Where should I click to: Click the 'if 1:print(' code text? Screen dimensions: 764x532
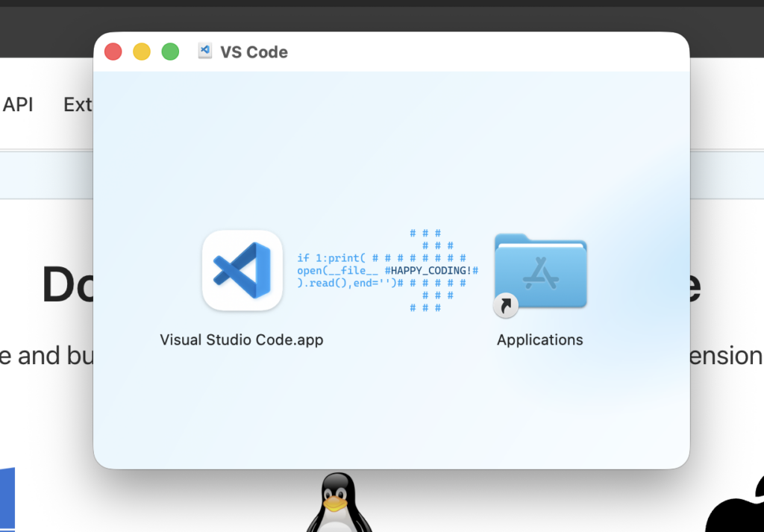(x=331, y=258)
